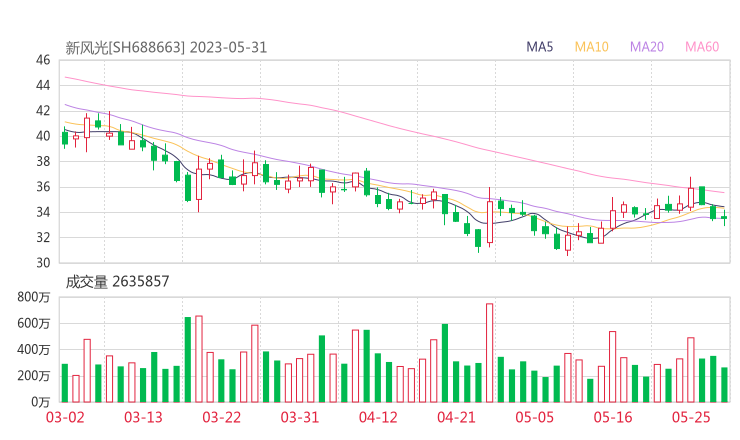The image size is (740, 440).
Task: Click the 600万 volume axis label
Action: point(34,324)
